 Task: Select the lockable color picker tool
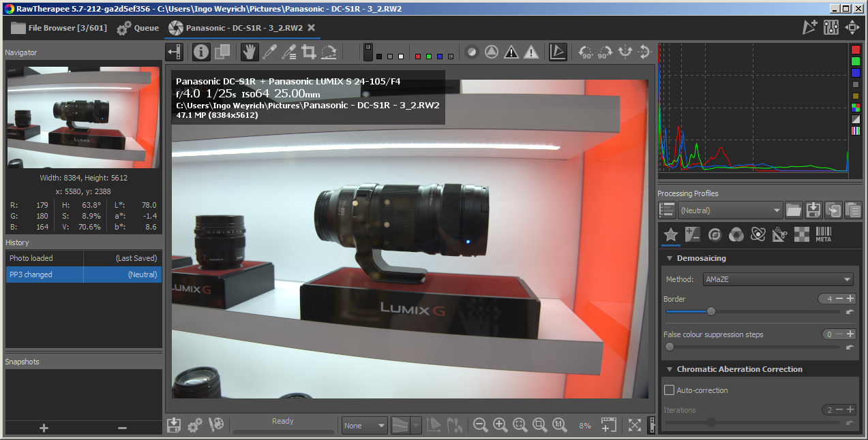[289, 52]
